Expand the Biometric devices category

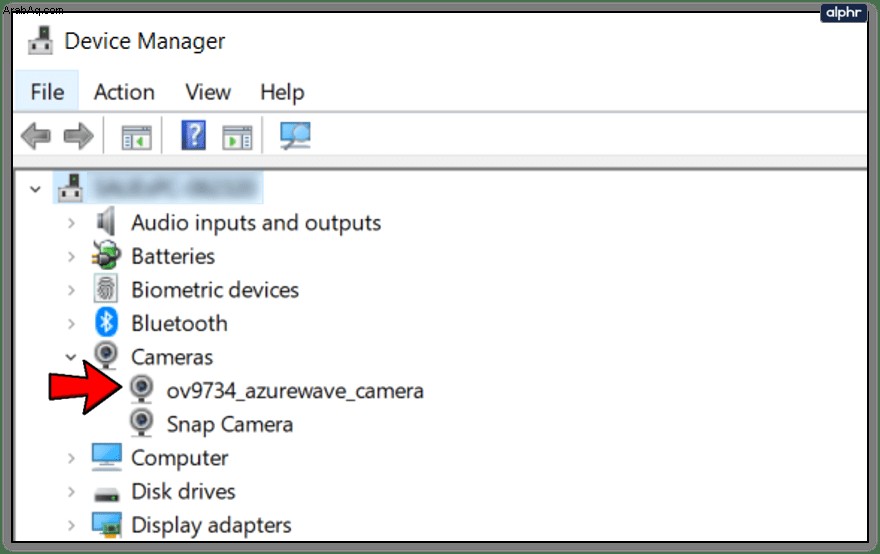[71, 290]
